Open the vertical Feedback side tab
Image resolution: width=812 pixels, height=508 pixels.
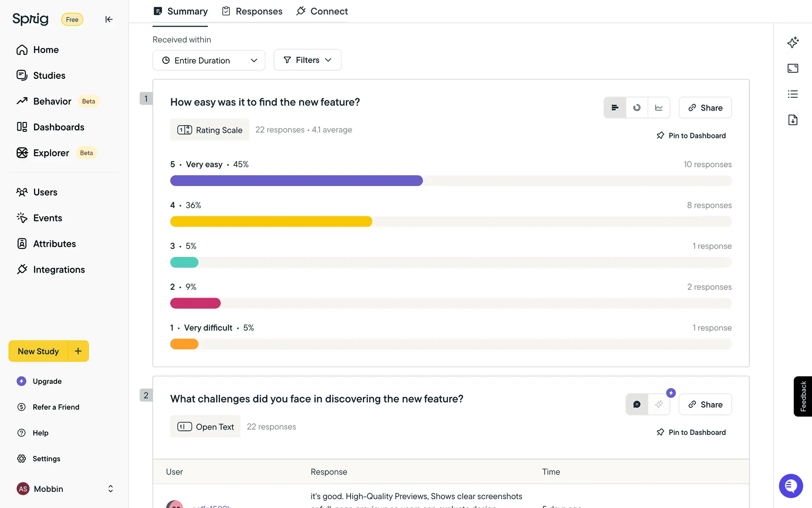(803, 396)
